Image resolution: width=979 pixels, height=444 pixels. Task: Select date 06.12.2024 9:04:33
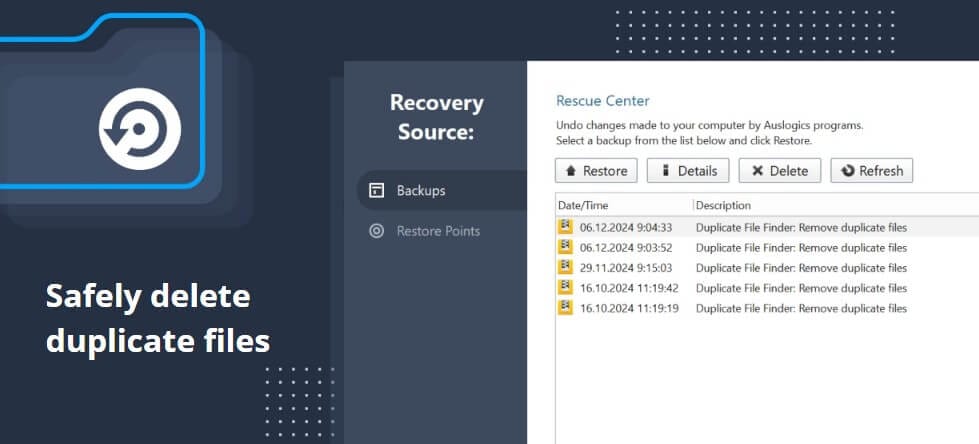tap(626, 228)
